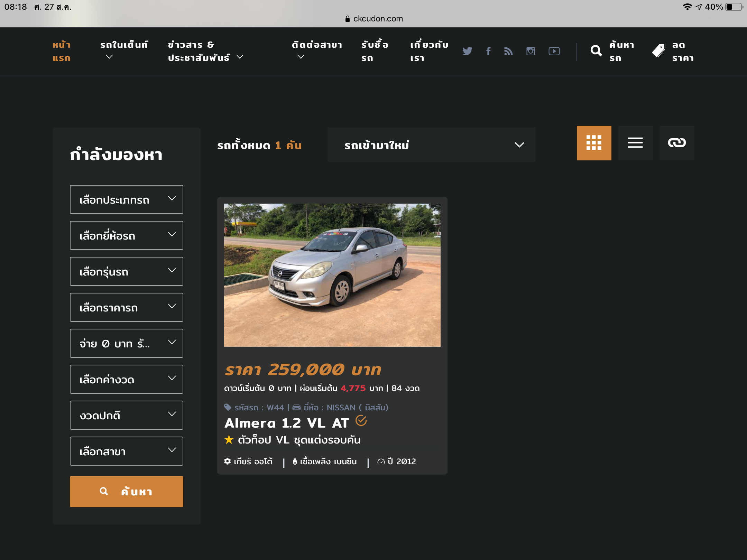Click the chain link view icon
The image size is (747, 560).
point(677,143)
